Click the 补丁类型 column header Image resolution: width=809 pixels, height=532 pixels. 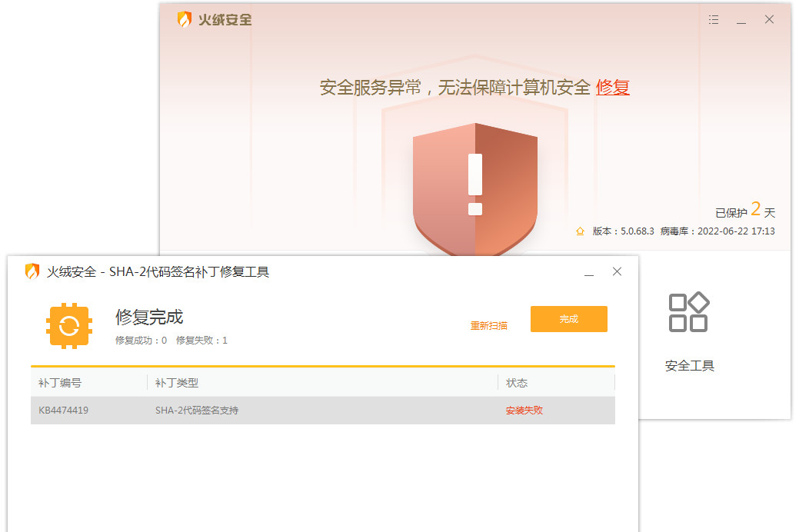tap(177, 383)
